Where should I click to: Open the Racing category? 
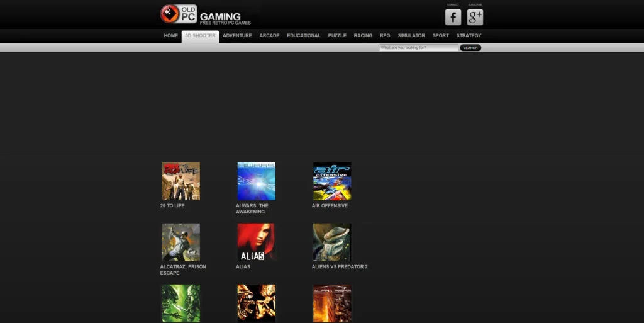click(363, 36)
